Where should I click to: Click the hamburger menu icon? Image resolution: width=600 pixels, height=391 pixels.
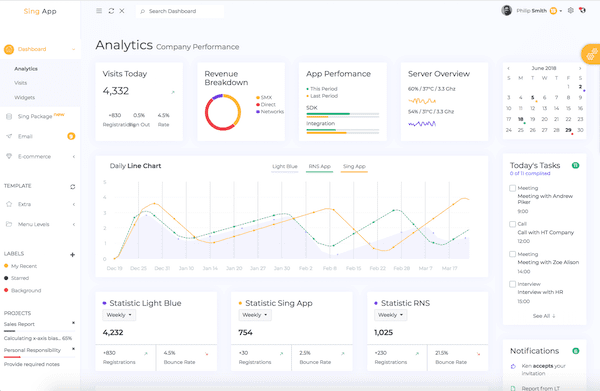click(x=99, y=11)
